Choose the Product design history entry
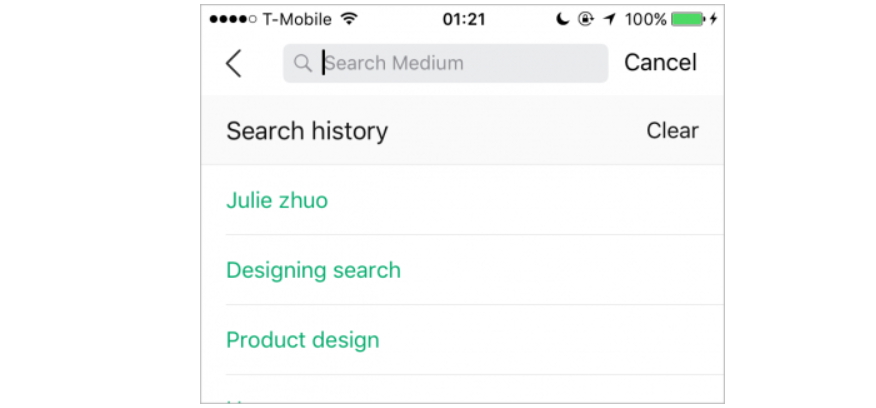The height and width of the screenshot is (408, 876). point(475,340)
